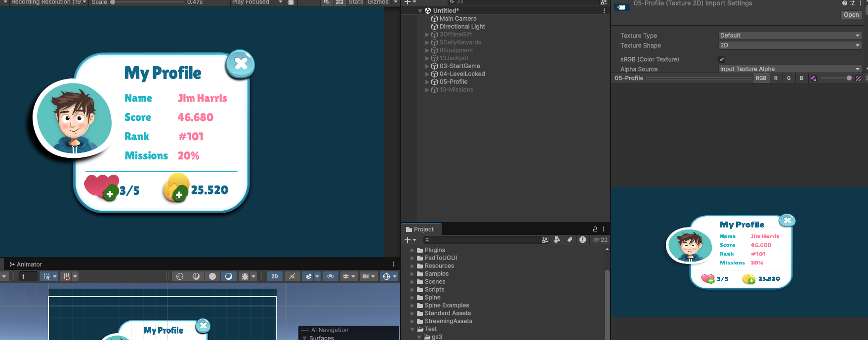The height and width of the screenshot is (340, 868).
Task: Open the Scene gizmos globe icon
Action: pos(386,276)
